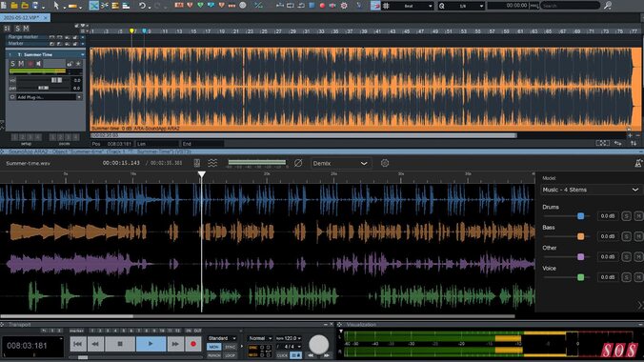
Task: Select the scissors cut tool
Action: tap(105, 6)
